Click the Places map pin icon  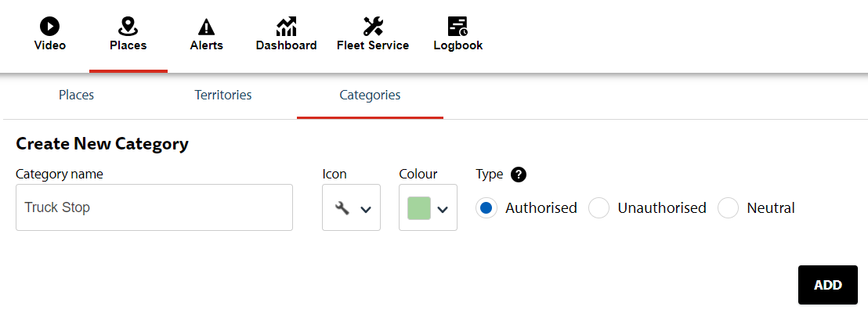128,26
